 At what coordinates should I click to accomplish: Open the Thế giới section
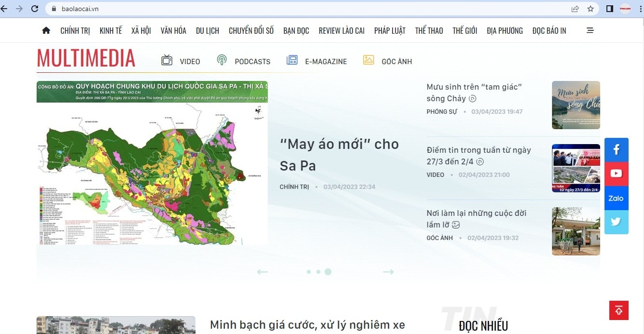[465, 30]
